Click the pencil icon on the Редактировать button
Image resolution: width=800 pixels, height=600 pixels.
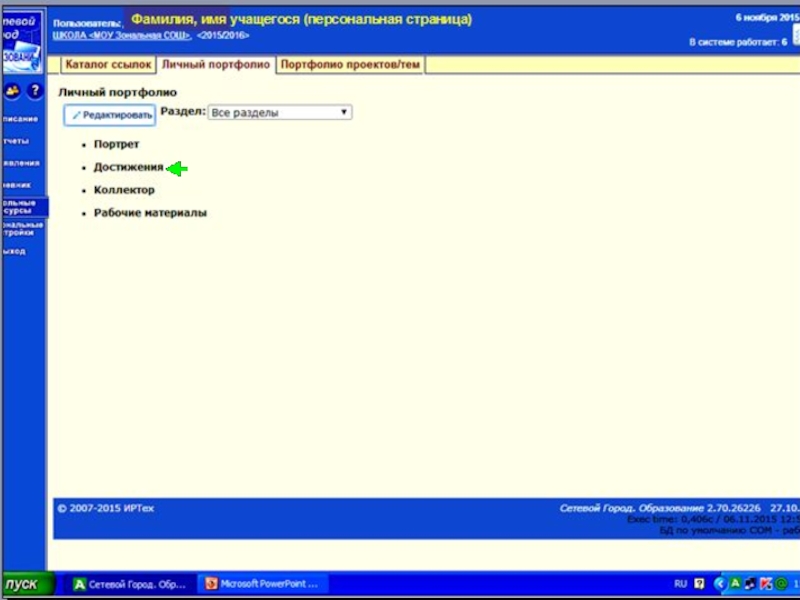pyautogui.click(x=76, y=115)
